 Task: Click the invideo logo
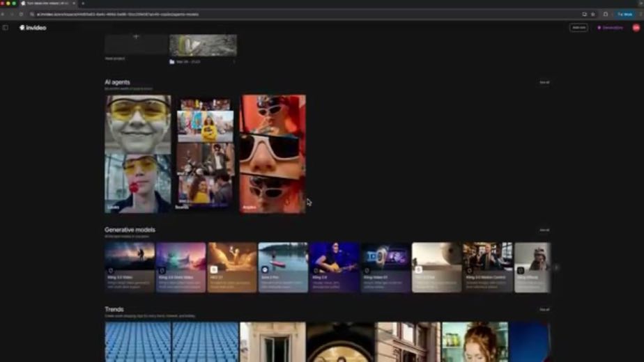coord(33,28)
